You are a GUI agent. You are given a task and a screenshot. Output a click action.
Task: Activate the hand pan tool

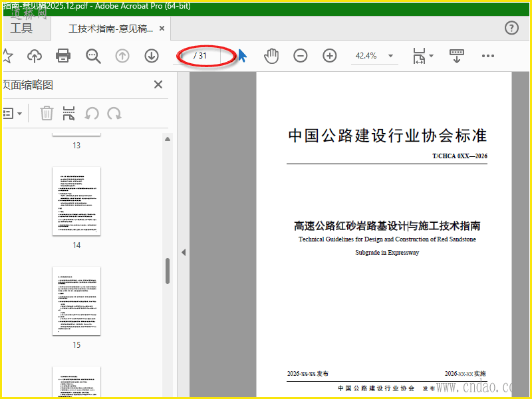tap(271, 56)
